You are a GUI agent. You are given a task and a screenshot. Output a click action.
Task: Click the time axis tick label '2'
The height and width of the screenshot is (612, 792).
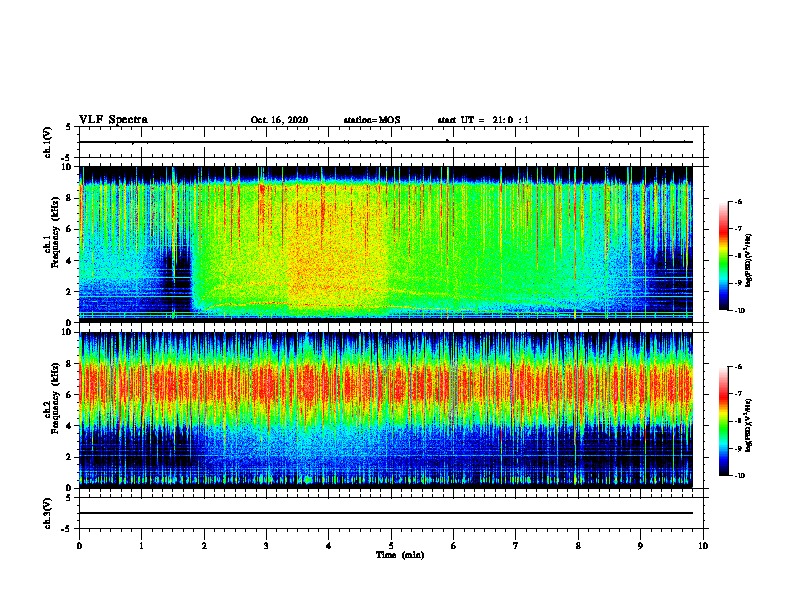coord(204,546)
